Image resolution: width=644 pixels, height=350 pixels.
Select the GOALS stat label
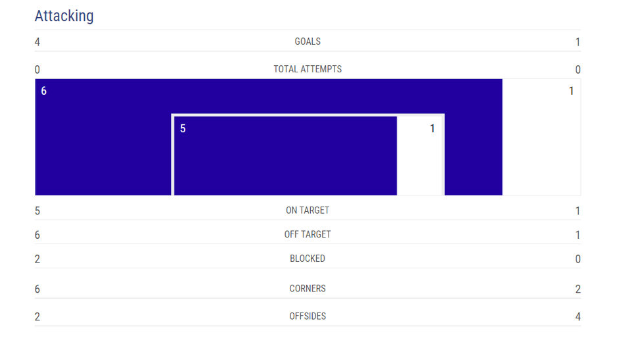[x=308, y=41]
